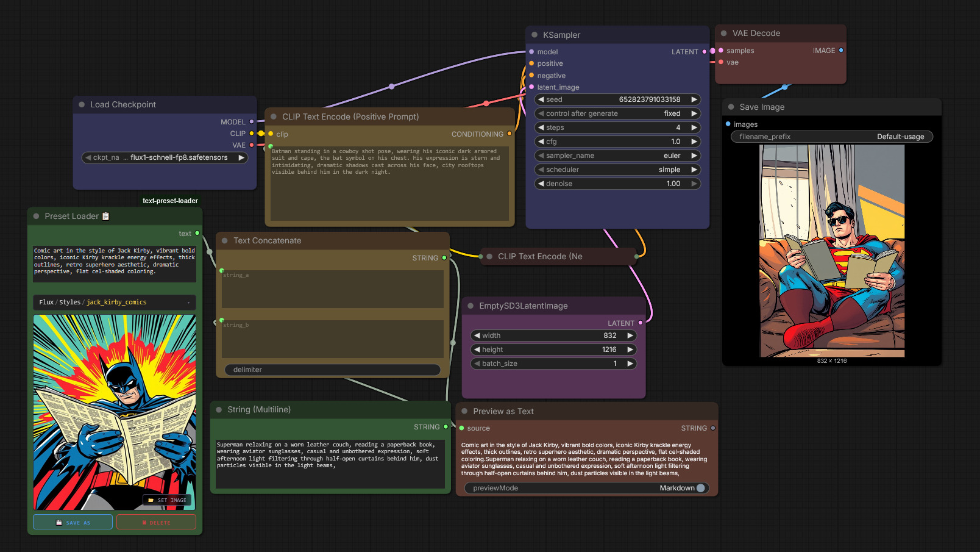The height and width of the screenshot is (552, 980).
Task: Click the STRING output port on String (Multiline)
Action: [446, 427]
